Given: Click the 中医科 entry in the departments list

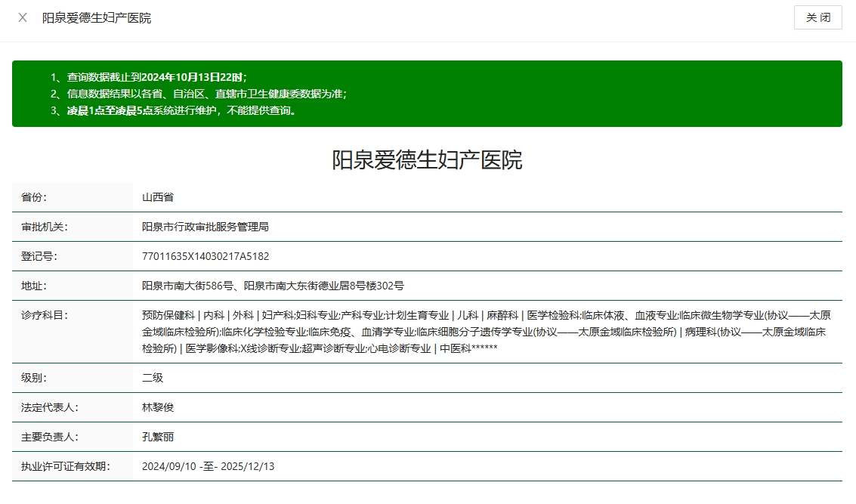Looking at the screenshot, I should 455,348.
